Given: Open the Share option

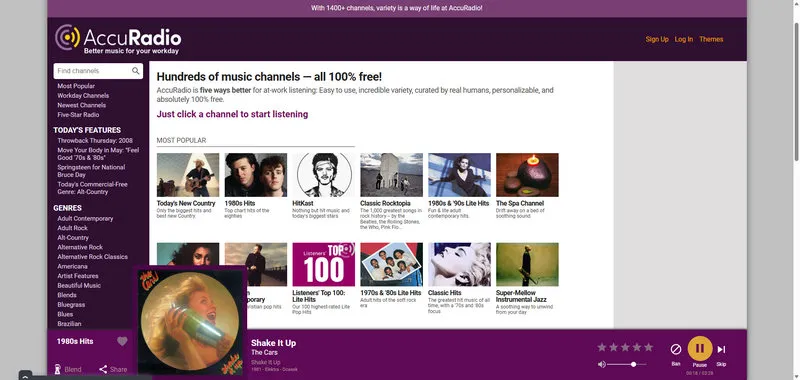Looking at the screenshot, I should point(113,369).
